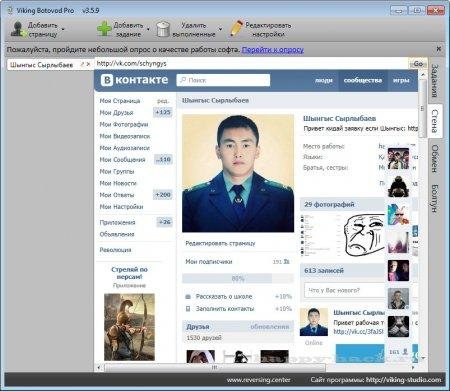Open Мои Видеозаписи in sidebar
Image resolution: width=450 pixels, height=391 pixels.
[x=125, y=136]
